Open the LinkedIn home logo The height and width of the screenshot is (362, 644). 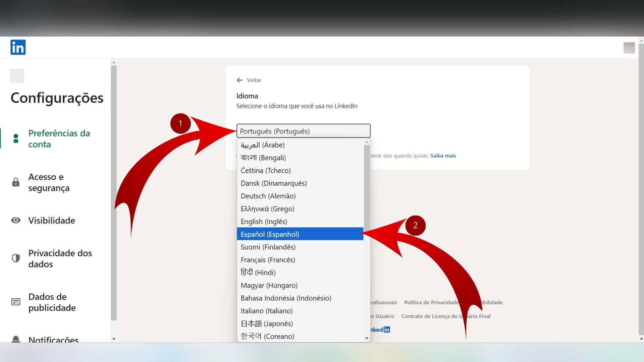18,47
